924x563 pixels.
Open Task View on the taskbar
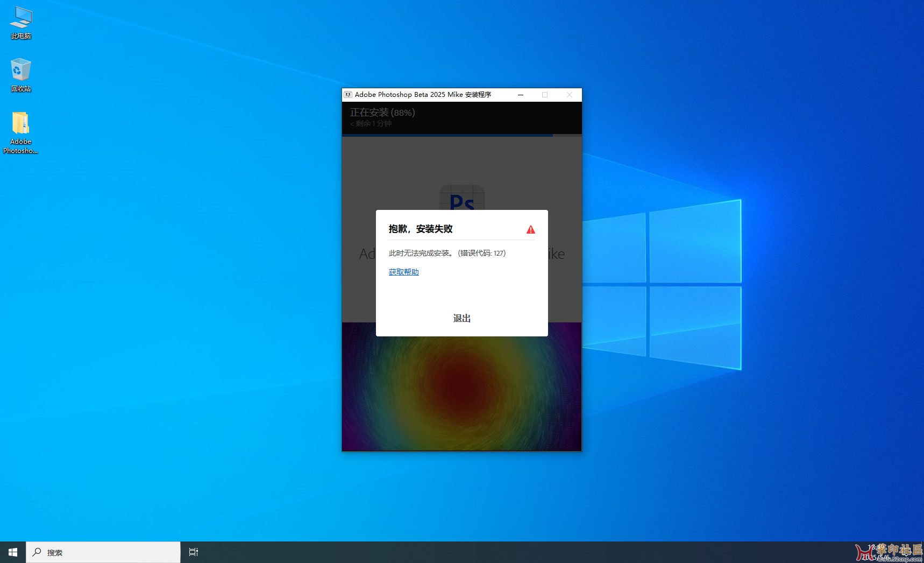(x=194, y=552)
